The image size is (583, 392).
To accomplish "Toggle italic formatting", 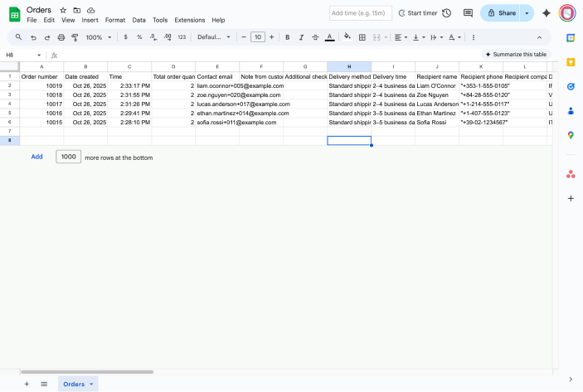I will click(x=301, y=37).
